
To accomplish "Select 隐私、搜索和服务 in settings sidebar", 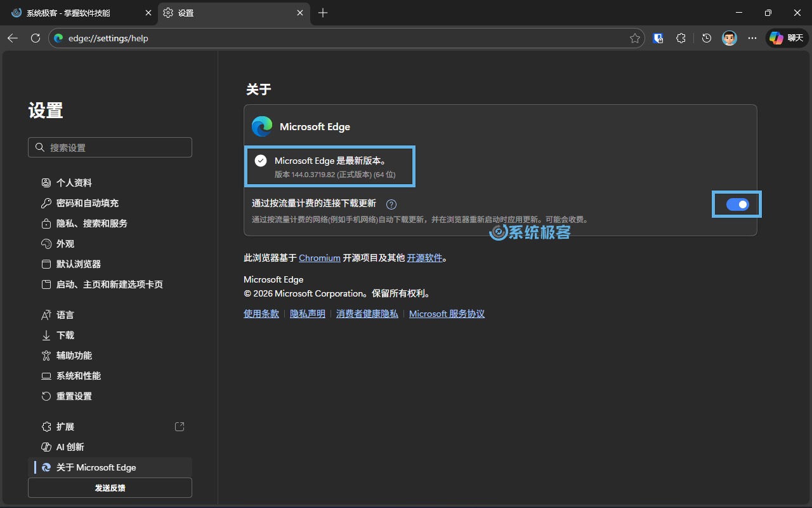I will coord(91,223).
